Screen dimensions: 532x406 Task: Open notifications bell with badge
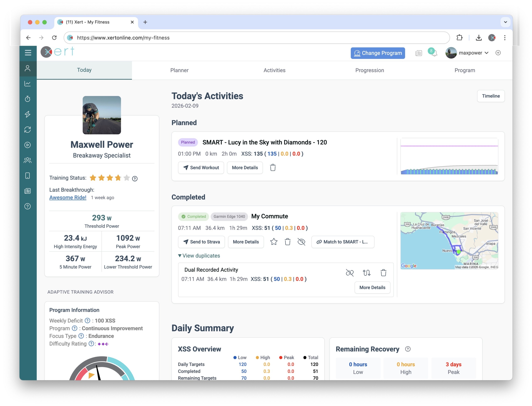click(x=433, y=53)
